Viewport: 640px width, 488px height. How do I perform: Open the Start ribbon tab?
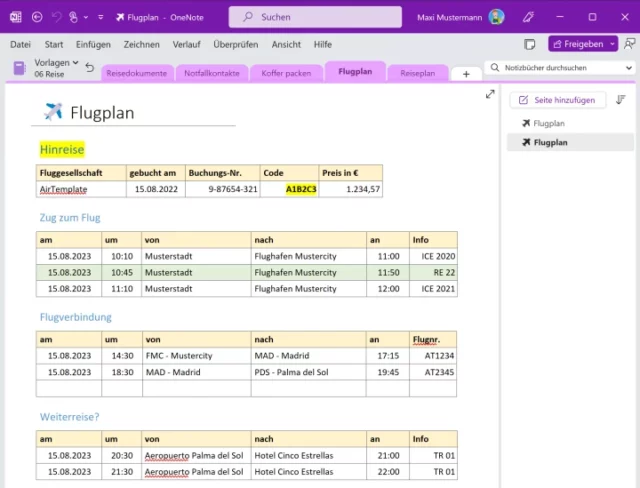pos(54,44)
